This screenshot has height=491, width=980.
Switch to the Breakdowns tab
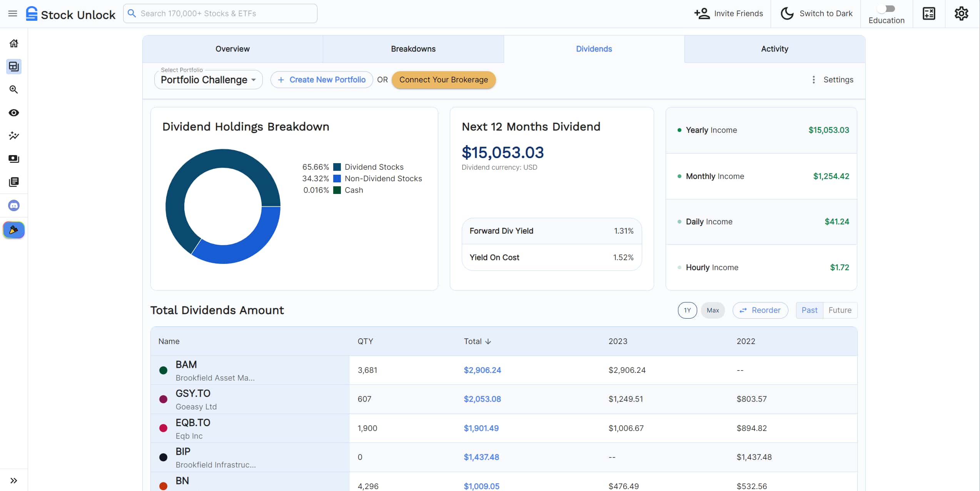pos(413,49)
